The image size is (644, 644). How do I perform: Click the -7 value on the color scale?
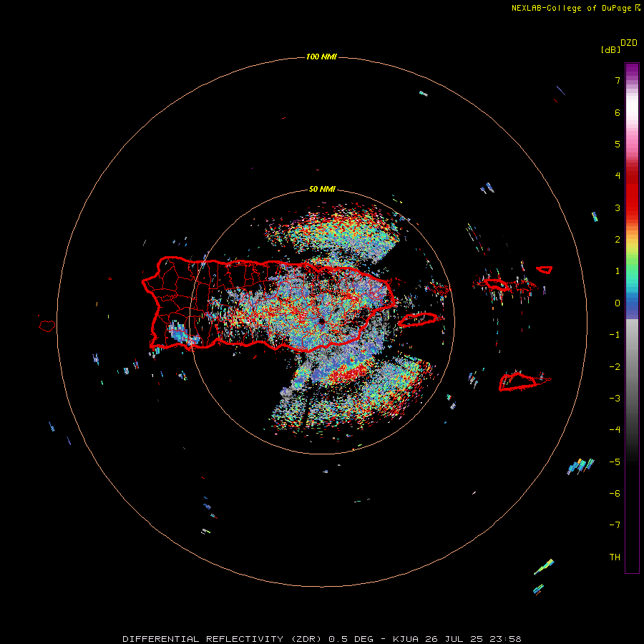pyautogui.click(x=615, y=525)
